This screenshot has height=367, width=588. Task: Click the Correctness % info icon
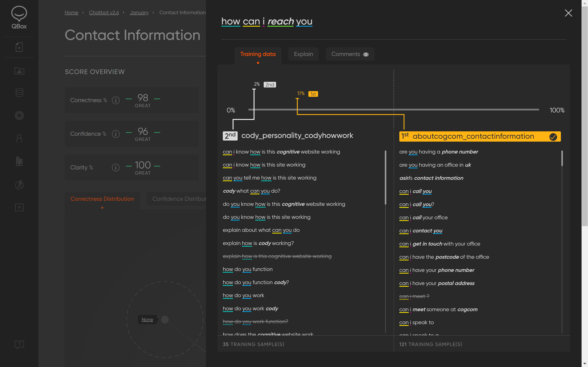click(x=116, y=100)
